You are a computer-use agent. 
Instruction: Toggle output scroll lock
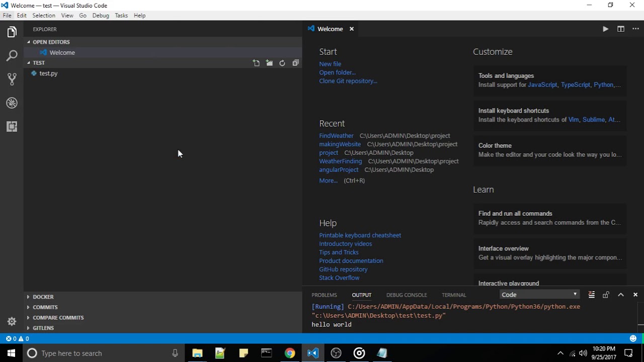click(606, 295)
